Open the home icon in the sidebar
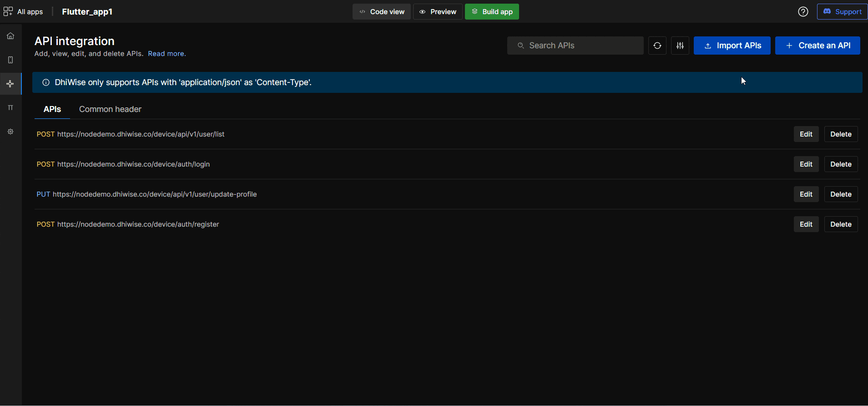 coord(10,36)
